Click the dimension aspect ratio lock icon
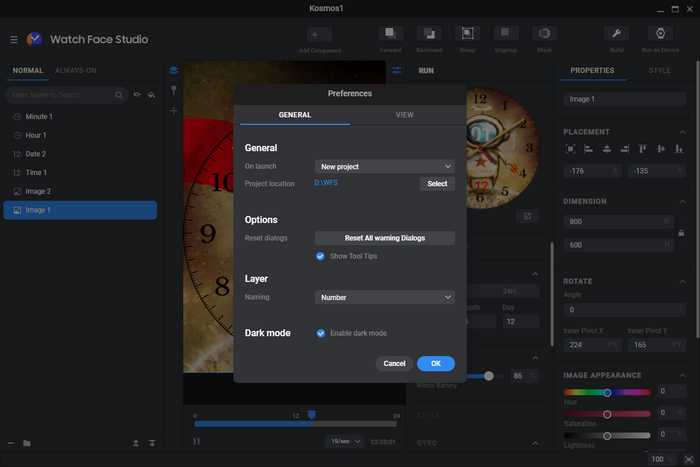The width and height of the screenshot is (700, 467). coord(681,233)
